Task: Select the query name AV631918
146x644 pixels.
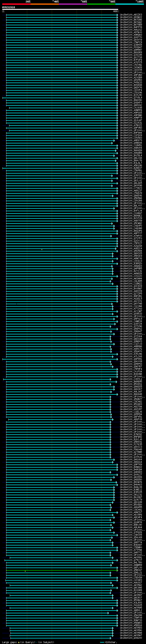Action: [8, 7]
